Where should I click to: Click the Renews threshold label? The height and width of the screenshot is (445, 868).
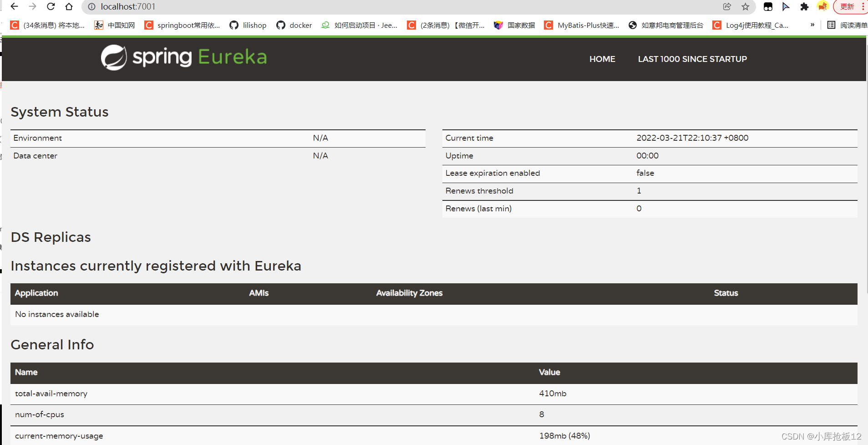click(x=479, y=191)
